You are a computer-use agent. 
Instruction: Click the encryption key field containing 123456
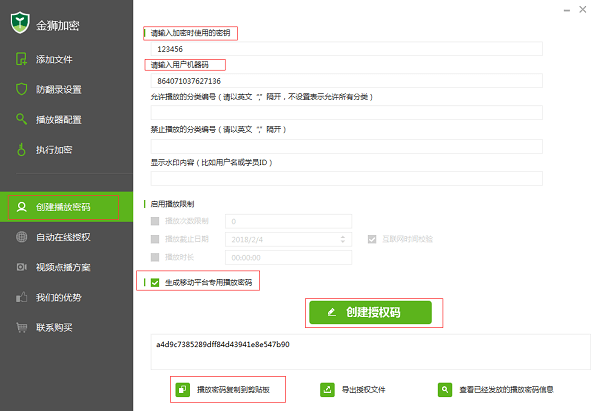[x=347, y=49]
